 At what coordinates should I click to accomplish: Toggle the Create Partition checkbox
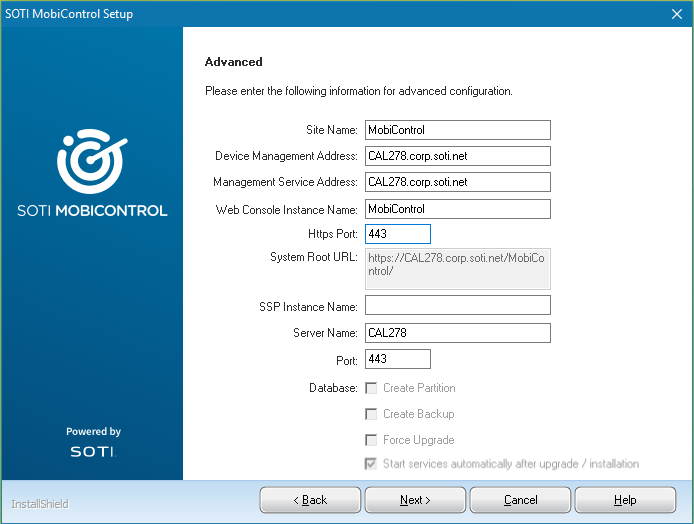tap(372, 388)
